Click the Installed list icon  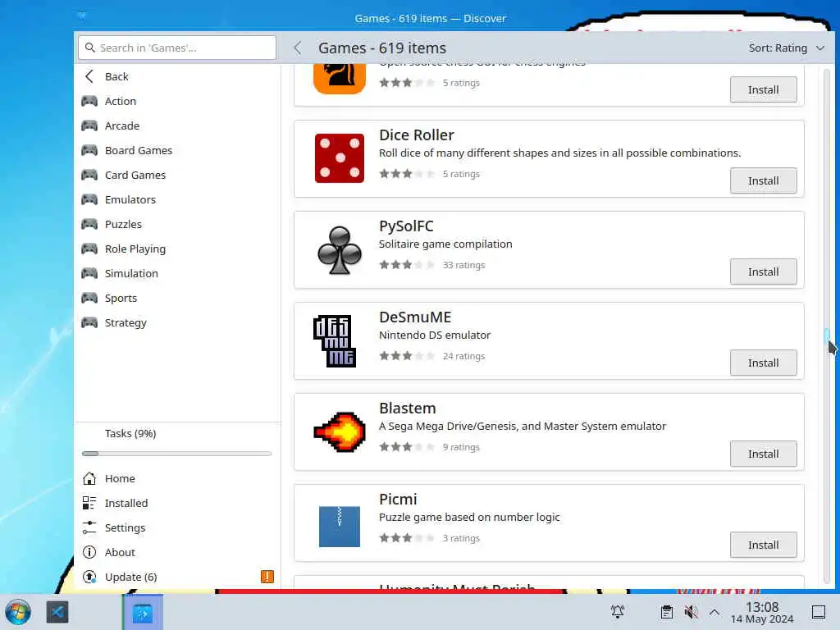pos(89,503)
